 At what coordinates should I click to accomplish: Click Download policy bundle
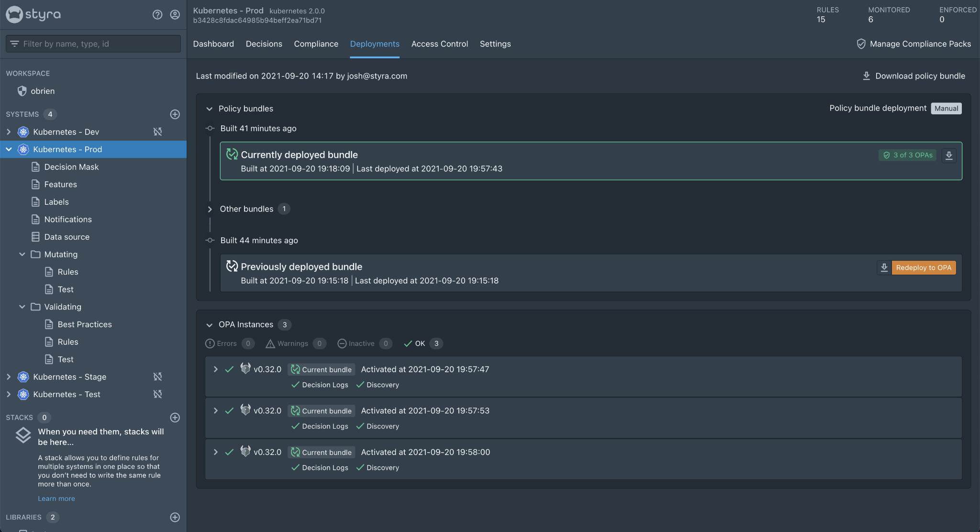click(913, 76)
